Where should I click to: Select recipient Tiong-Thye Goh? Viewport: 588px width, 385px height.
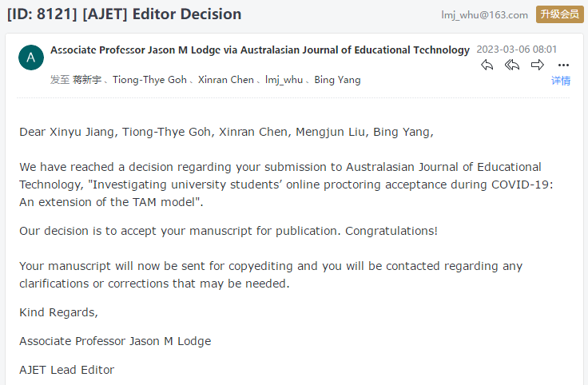[149, 80]
